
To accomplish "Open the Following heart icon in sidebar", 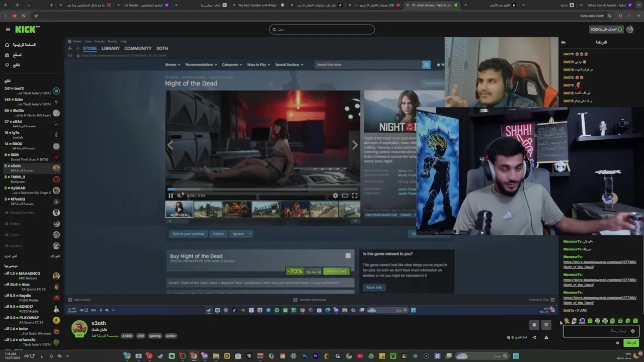I will tap(7, 65).
